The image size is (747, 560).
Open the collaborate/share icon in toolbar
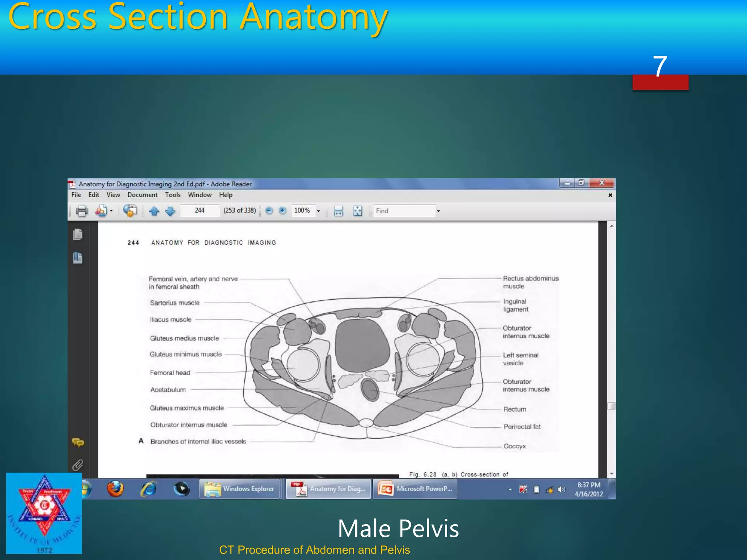(x=101, y=211)
